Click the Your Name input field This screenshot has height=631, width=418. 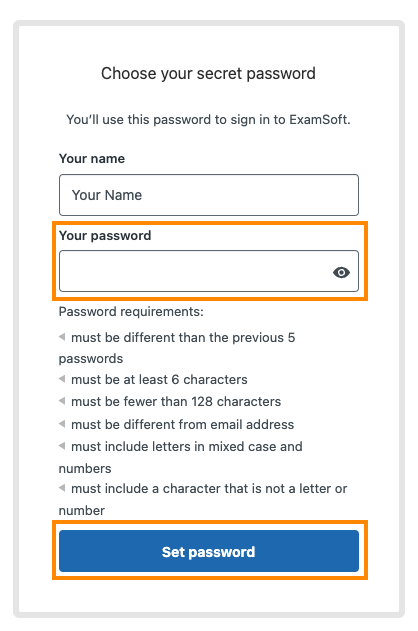click(x=209, y=195)
